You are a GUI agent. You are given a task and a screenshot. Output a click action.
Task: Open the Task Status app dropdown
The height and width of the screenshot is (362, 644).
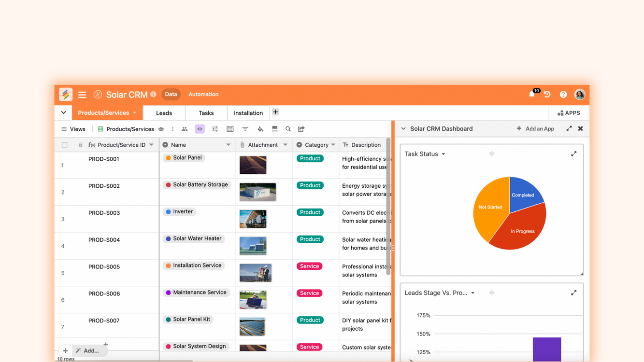444,154
